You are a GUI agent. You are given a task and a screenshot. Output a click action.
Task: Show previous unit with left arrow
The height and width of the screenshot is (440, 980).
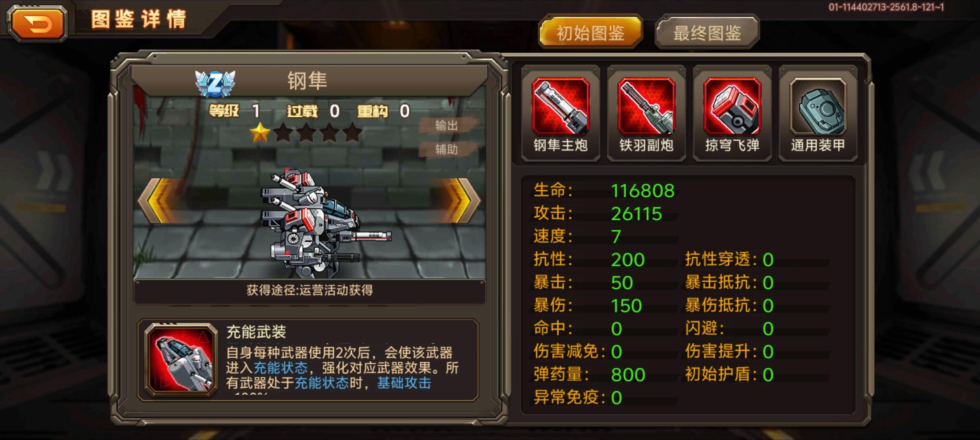tap(156, 200)
